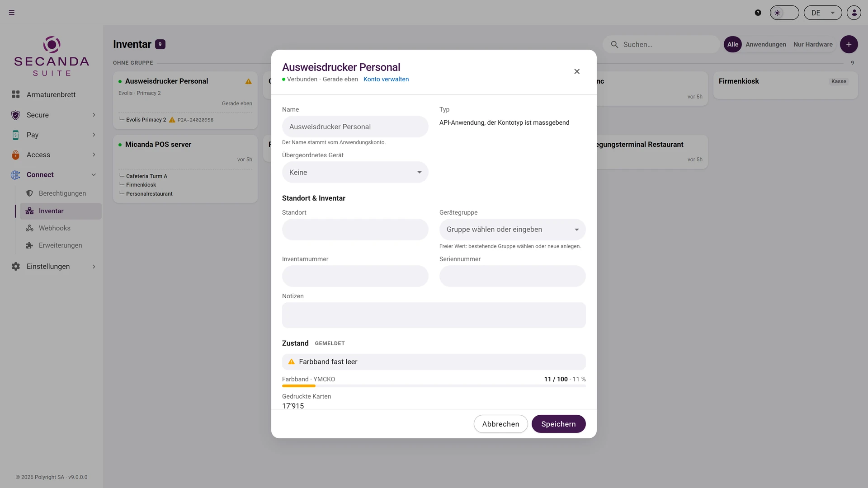Click the Einstellungen gear icon
Screen dimensions: 868x488
pos(16,266)
